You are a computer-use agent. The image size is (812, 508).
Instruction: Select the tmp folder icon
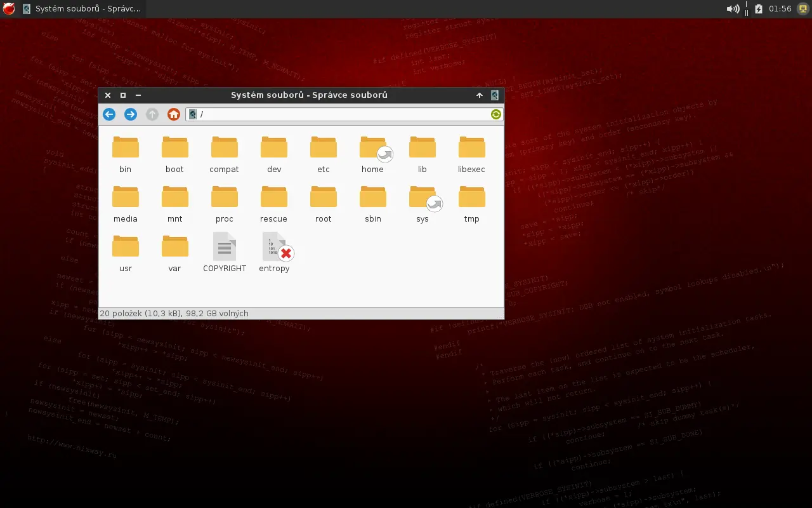pyautogui.click(x=472, y=197)
